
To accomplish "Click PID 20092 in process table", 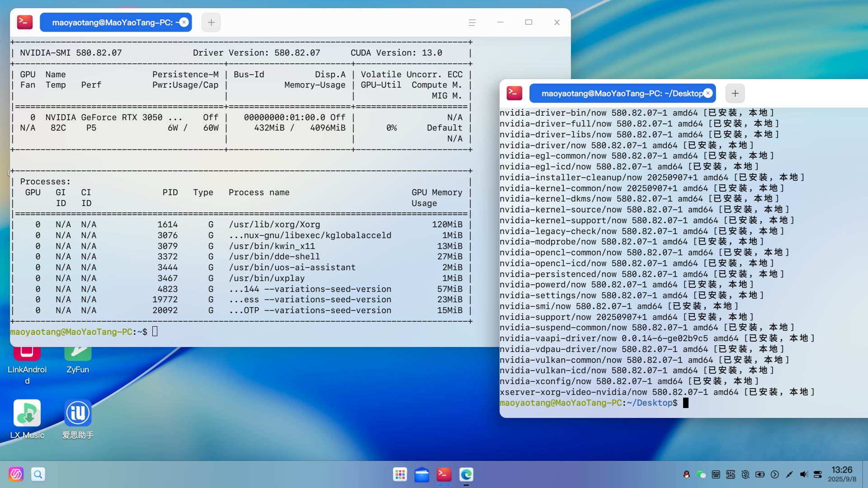I will pyautogui.click(x=165, y=310).
